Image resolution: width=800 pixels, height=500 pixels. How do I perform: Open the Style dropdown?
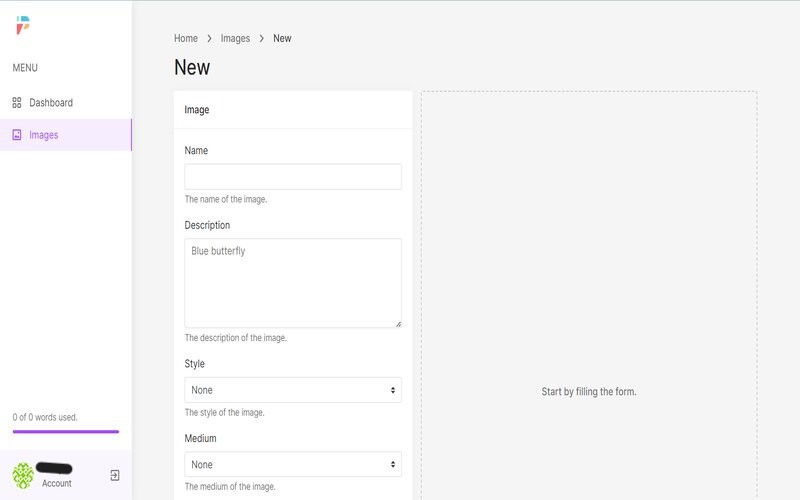(x=293, y=390)
